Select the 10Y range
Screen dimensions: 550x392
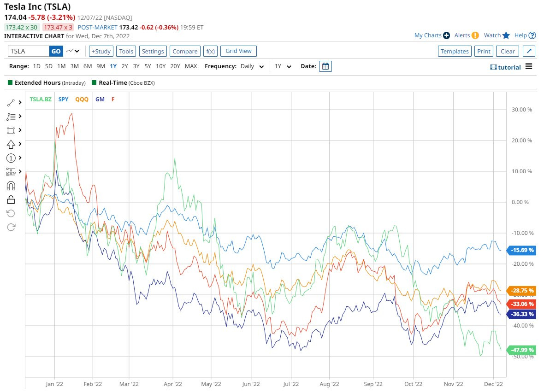(x=160, y=66)
